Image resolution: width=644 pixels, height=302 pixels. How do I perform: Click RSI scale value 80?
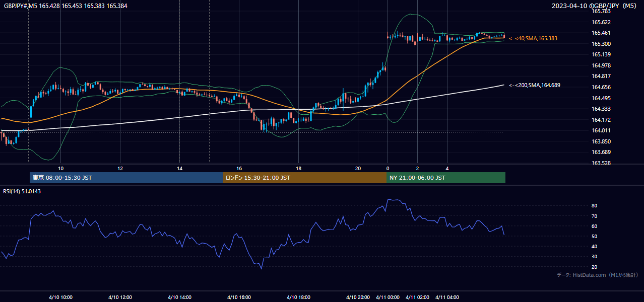pyautogui.click(x=595, y=206)
